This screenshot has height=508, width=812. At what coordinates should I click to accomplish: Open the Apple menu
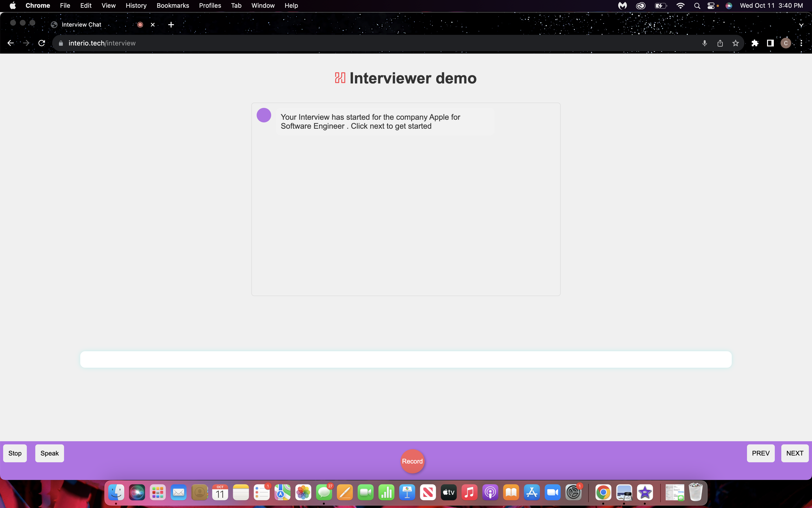(13, 5)
